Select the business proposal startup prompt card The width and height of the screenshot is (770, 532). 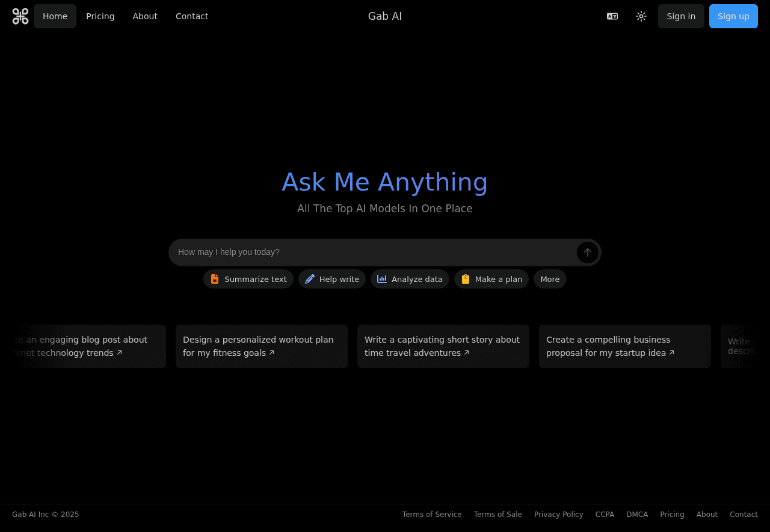point(625,346)
